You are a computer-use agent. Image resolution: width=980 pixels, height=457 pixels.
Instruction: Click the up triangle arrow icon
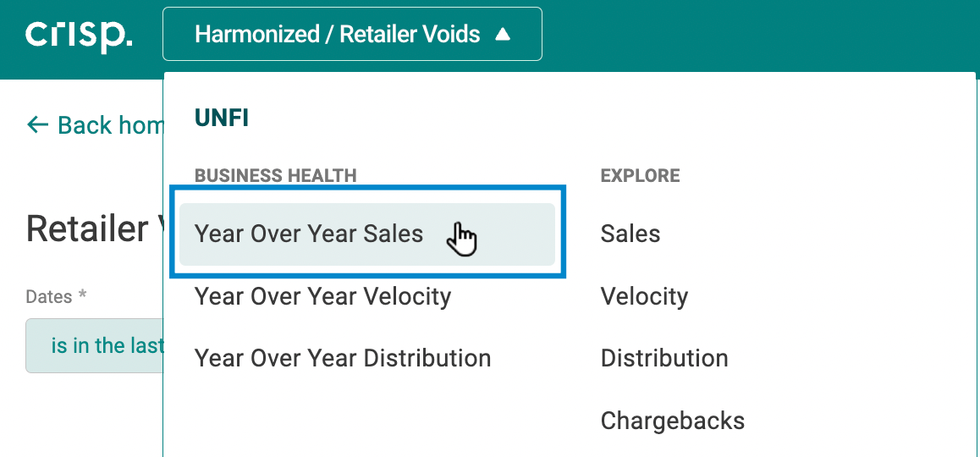click(503, 35)
